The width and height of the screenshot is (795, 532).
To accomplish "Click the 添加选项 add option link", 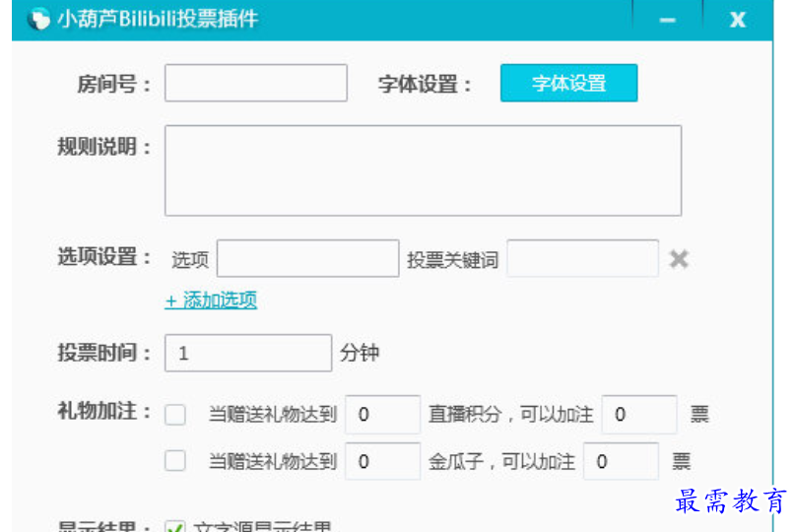I will (x=211, y=300).
